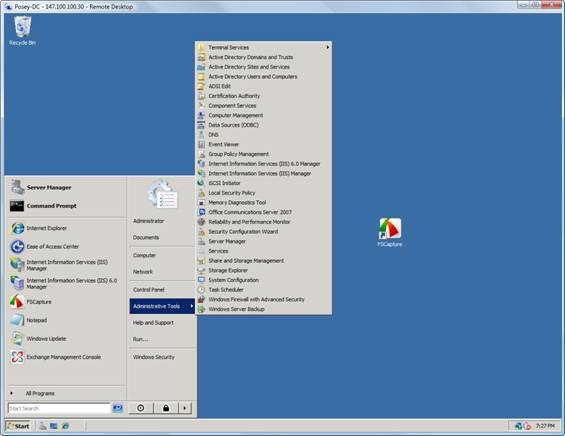Open Active Directory Sites and Services
Screen dimensions: 565x436
[x=263, y=67]
